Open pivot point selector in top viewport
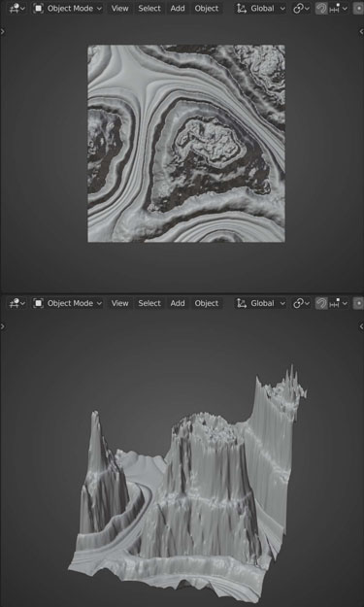364x607 pixels. coord(301,8)
